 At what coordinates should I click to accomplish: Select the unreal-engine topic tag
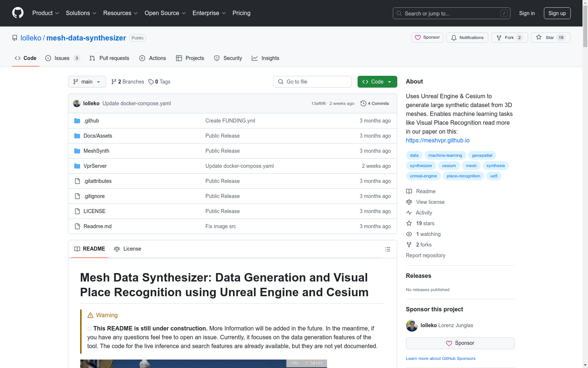(x=423, y=176)
